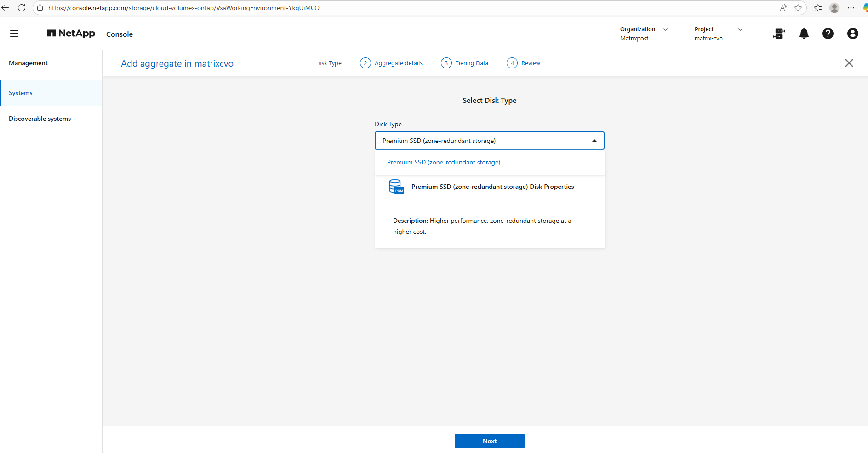Go to the Aggregate details step

(391, 63)
